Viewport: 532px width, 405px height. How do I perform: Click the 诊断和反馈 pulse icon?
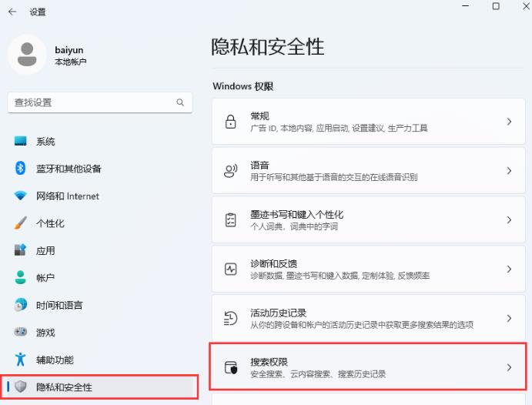pos(231,269)
